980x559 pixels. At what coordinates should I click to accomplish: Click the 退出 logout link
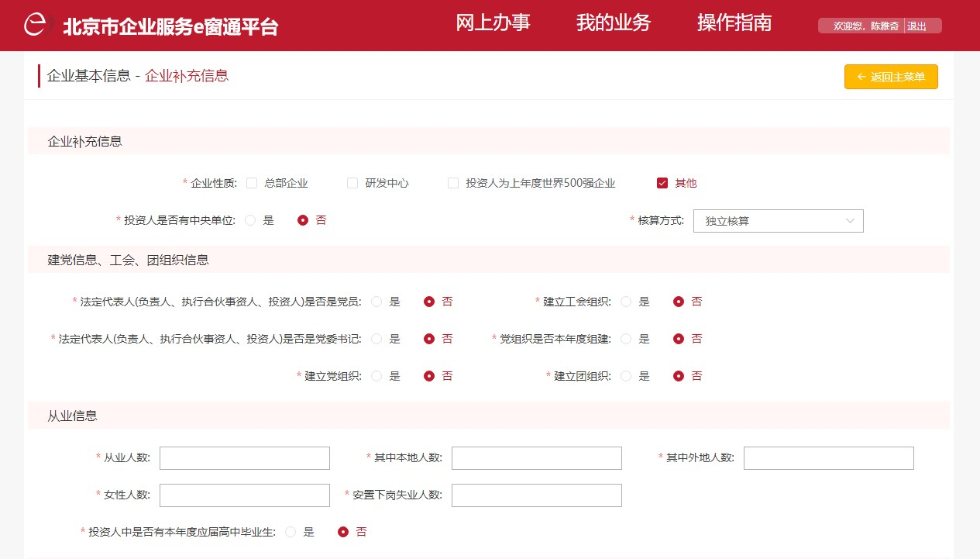pyautogui.click(x=916, y=26)
